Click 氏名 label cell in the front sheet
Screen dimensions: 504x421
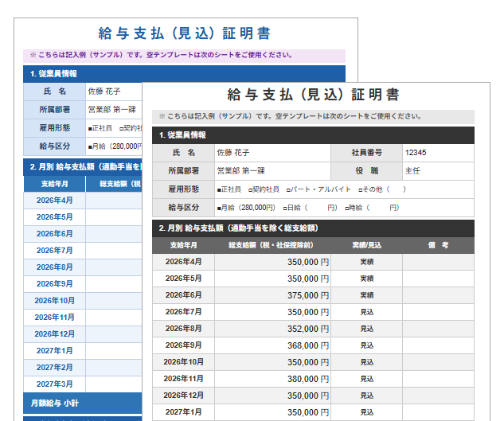[x=184, y=153]
